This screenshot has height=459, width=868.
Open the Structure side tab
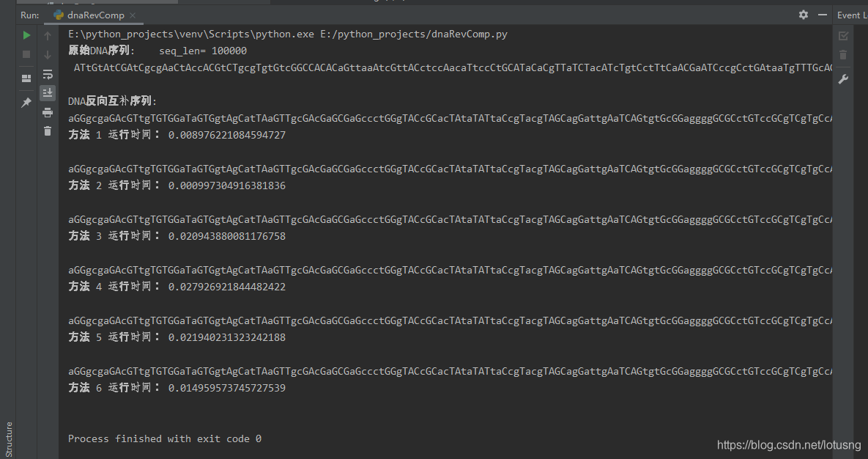[x=8, y=439]
